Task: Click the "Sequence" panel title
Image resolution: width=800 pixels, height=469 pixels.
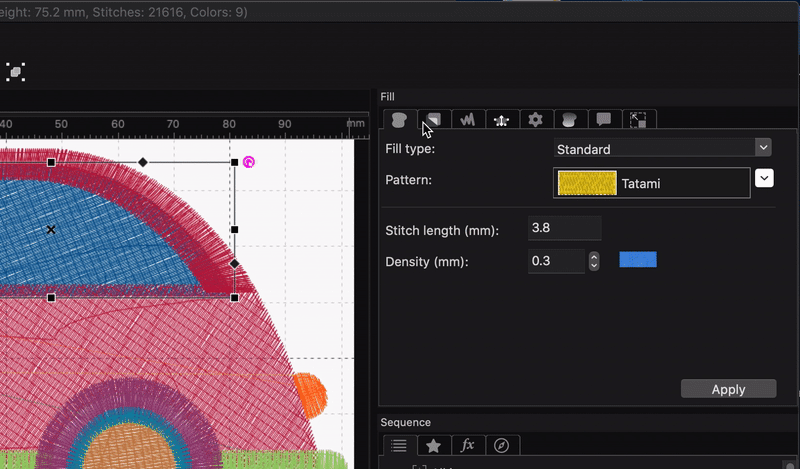Action: click(406, 423)
